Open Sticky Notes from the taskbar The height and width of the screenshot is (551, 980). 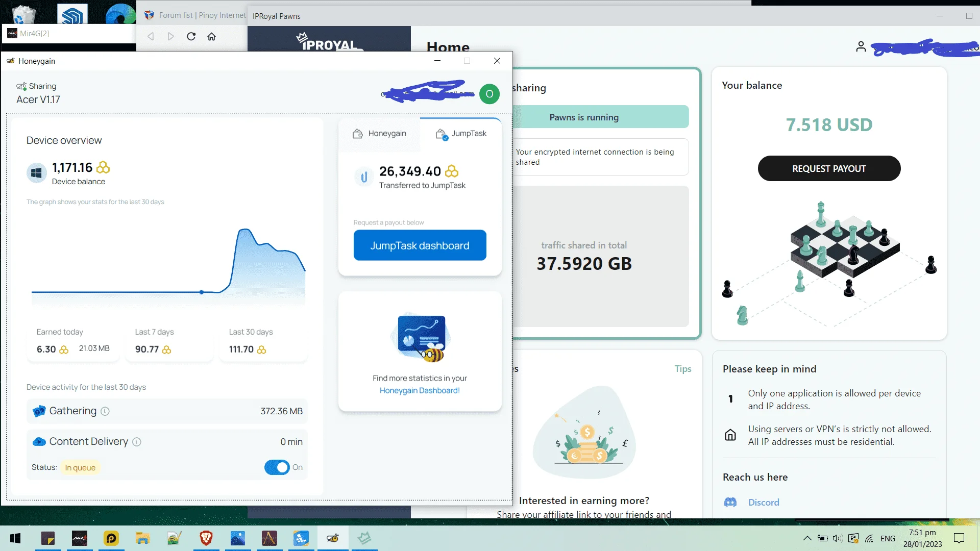pos(48,538)
